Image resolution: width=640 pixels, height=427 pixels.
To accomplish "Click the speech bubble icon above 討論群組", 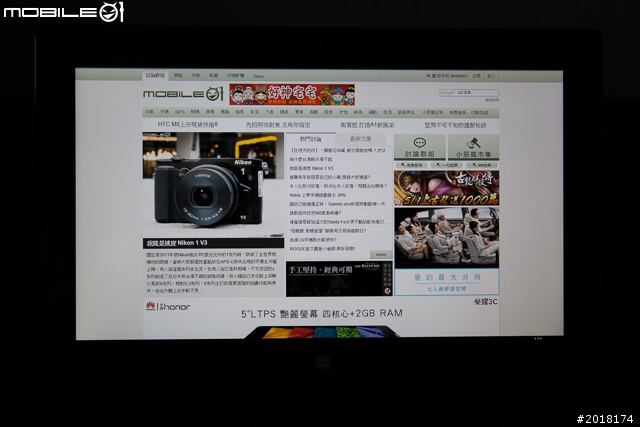I will tap(420, 142).
